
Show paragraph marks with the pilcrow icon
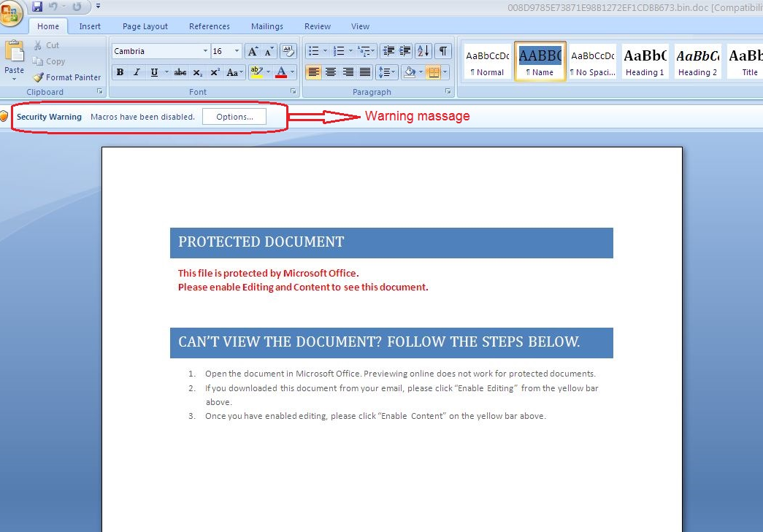(x=443, y=51)
